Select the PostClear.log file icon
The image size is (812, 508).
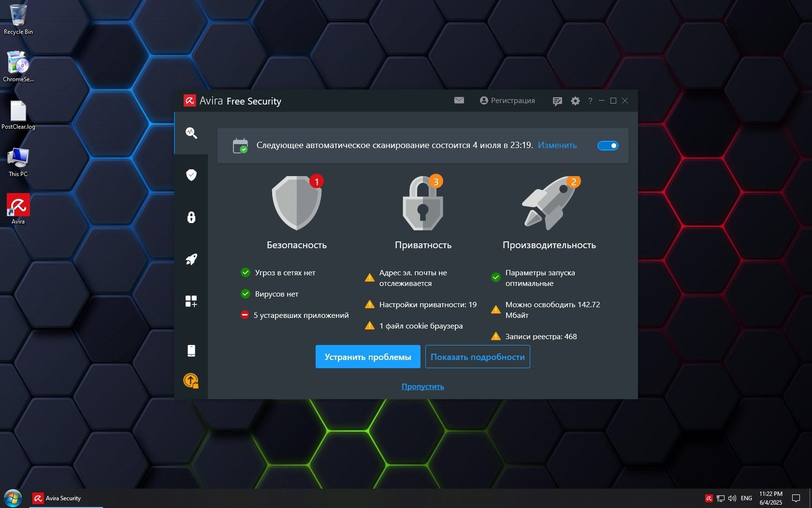(18, 115)
